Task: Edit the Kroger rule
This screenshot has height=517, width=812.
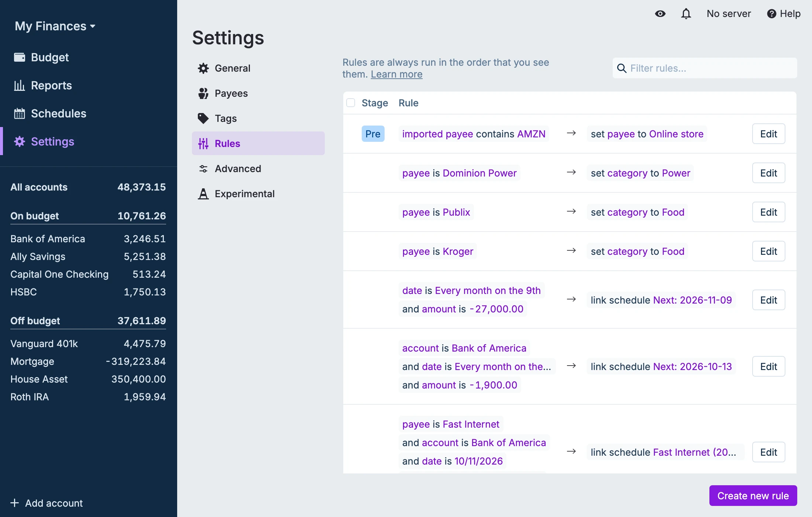Action: click(x=768, y=251)
